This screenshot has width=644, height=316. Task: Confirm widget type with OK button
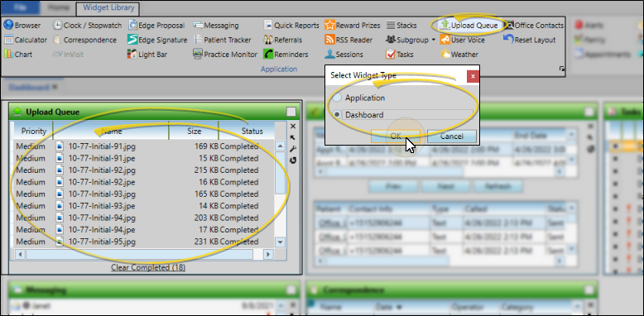396,136
